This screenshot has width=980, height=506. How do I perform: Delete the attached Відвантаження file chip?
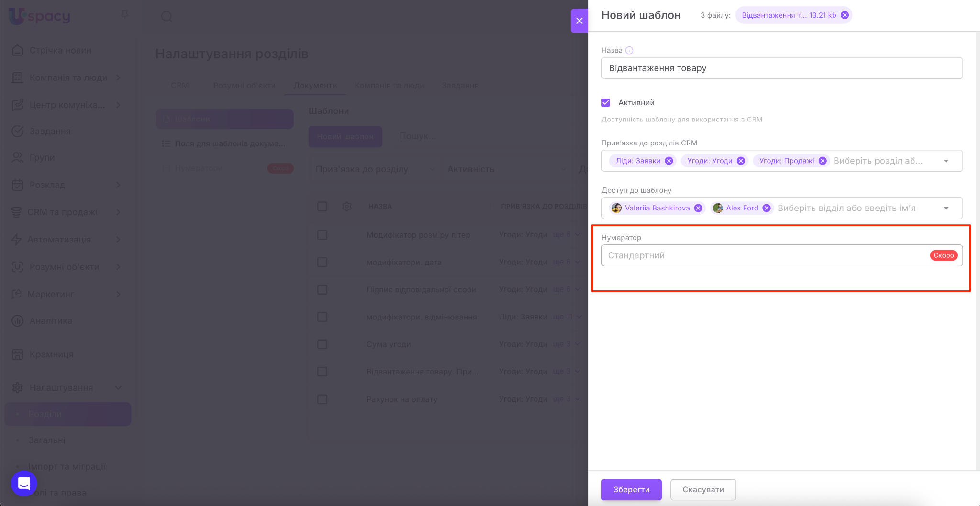(x=845, y=15)
